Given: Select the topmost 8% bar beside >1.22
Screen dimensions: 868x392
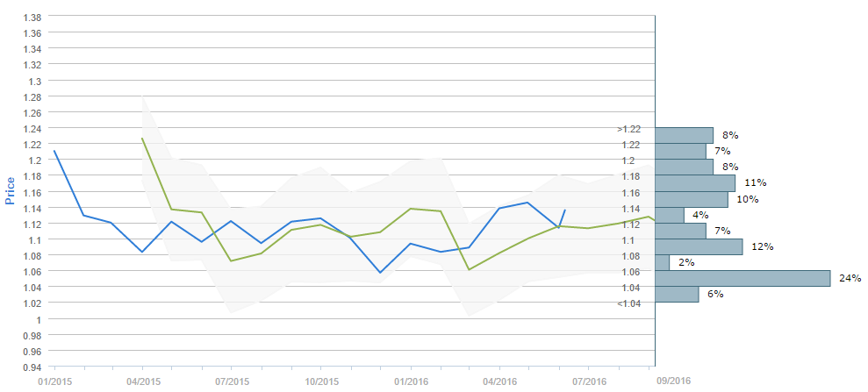Looking at the screenshot, I should tap(685, 135).
